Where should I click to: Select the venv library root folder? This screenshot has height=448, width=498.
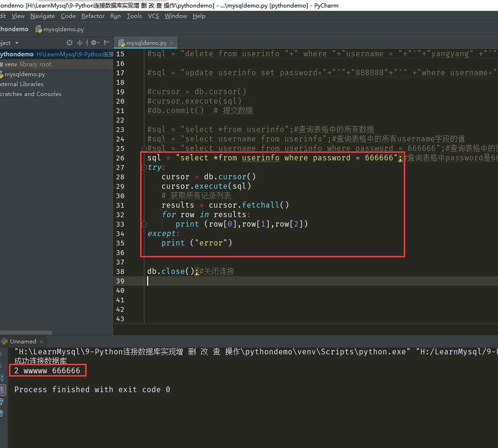point(56,64)
